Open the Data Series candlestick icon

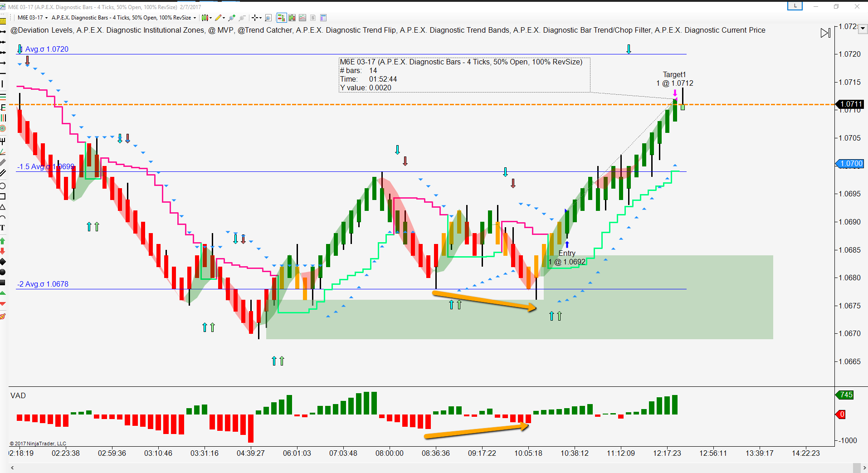pos(292,18)
